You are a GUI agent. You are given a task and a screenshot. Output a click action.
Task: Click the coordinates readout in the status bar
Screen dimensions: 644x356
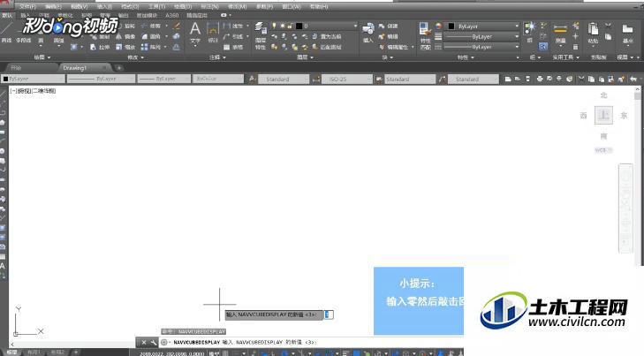[x=171, y=353]
